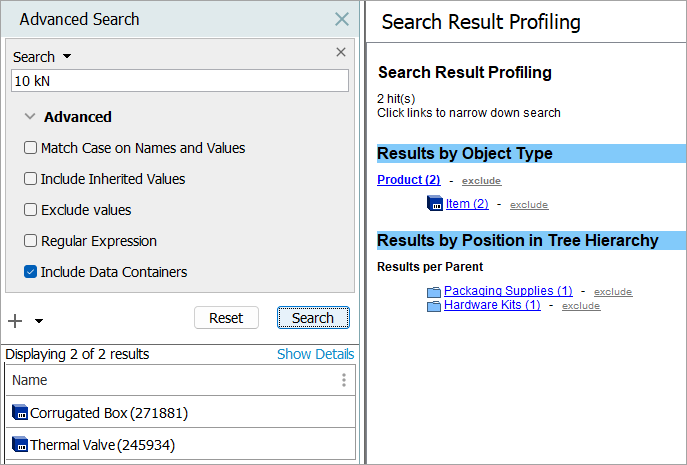Exclude Packaging Supplies from results

[x=613, y=292]
